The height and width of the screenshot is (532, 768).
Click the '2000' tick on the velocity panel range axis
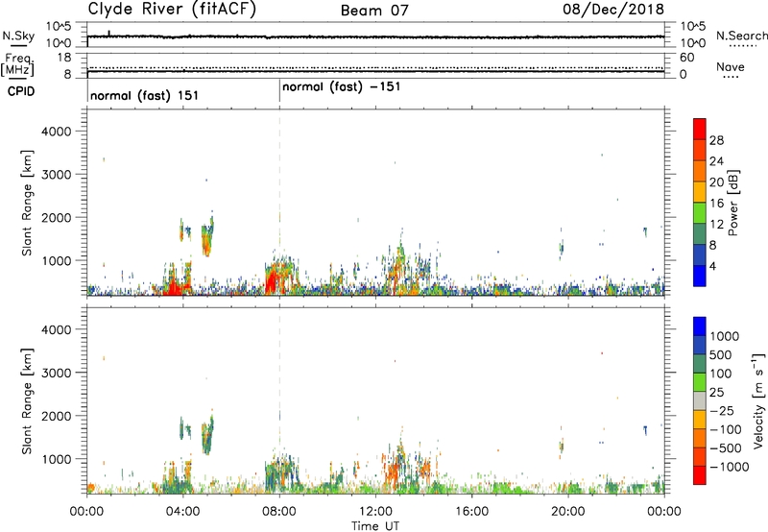pos(56,417)
